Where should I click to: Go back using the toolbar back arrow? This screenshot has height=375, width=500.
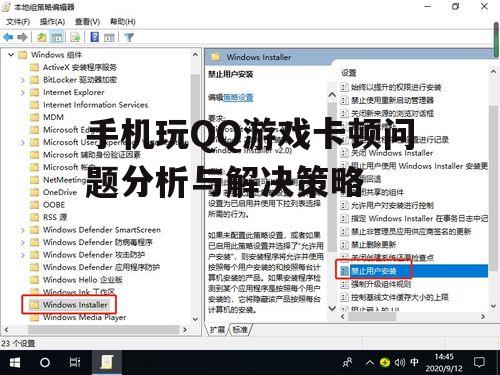[x=8, y=37]
